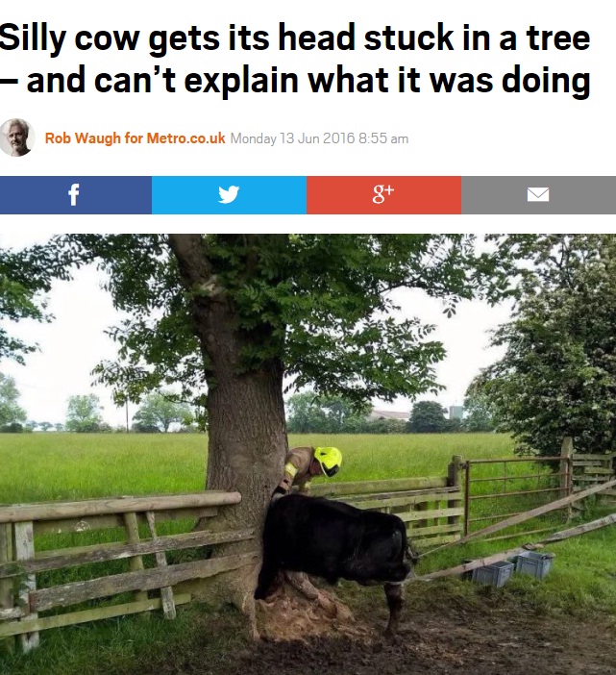Viewport: 616px width, 675px height.
Task: Click the blue plastic crates in the photo
Action: click(512, 568)
